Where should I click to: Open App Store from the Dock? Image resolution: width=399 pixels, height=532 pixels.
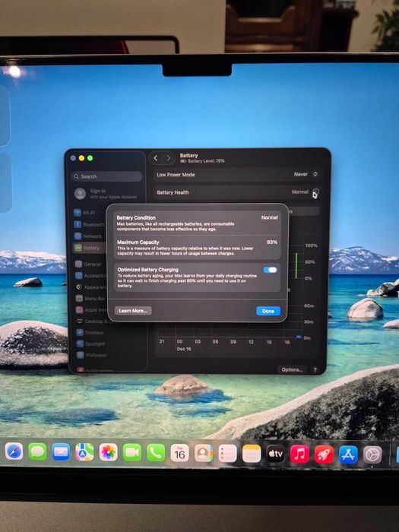coord(348,454)
